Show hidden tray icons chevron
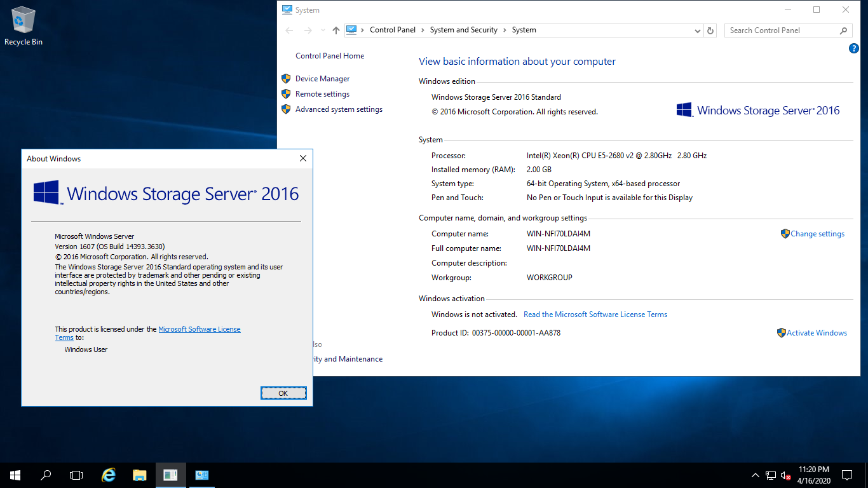 (755, 475)
